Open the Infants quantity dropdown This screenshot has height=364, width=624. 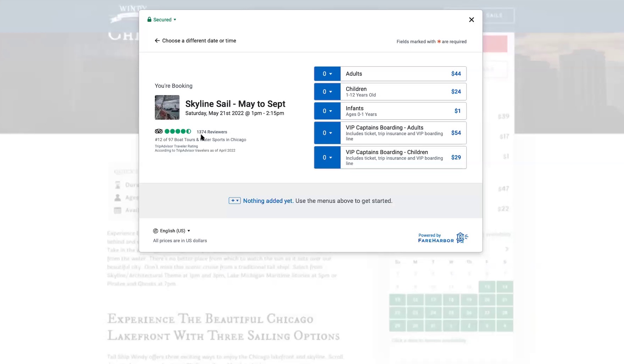pyautogui.click(x=327, y=111)
